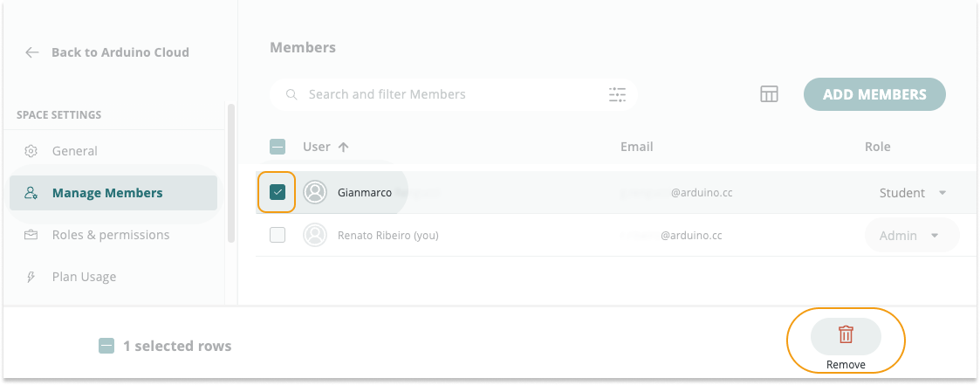980x385 pixels.
Task: Open the filter sliders icon
Action: [617, 94]
